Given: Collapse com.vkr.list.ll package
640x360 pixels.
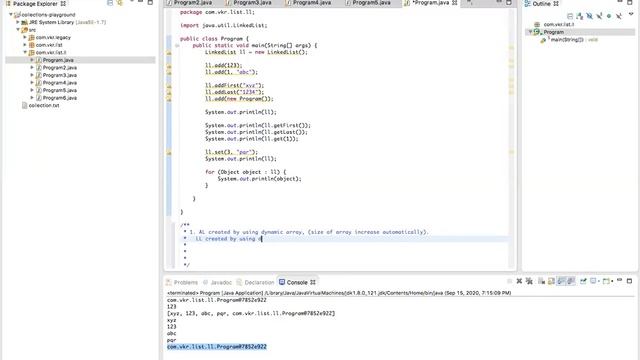Looking at the screenshot, I should tap(25, 52).
